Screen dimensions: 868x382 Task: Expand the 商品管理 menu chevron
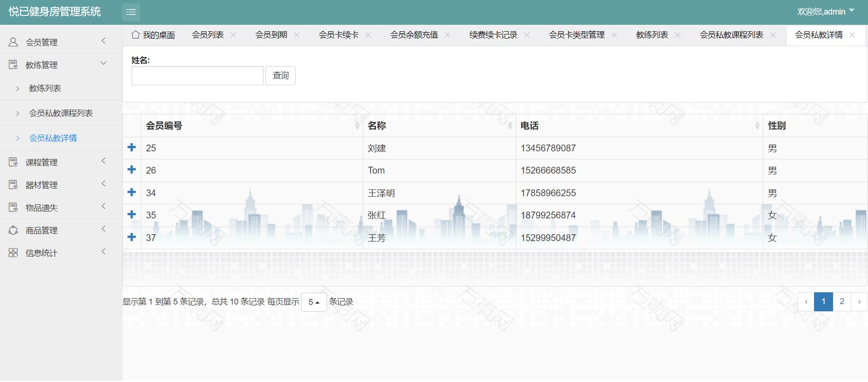103,229
